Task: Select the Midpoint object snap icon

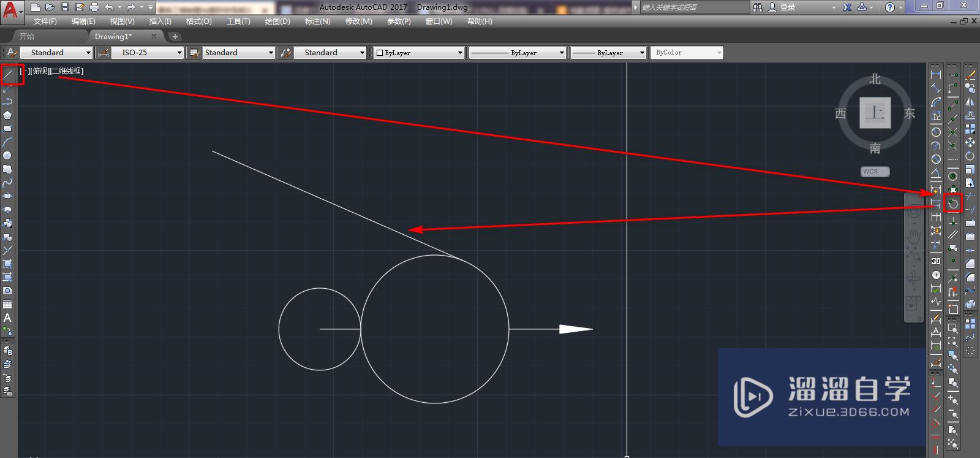Action: (953, 119)
